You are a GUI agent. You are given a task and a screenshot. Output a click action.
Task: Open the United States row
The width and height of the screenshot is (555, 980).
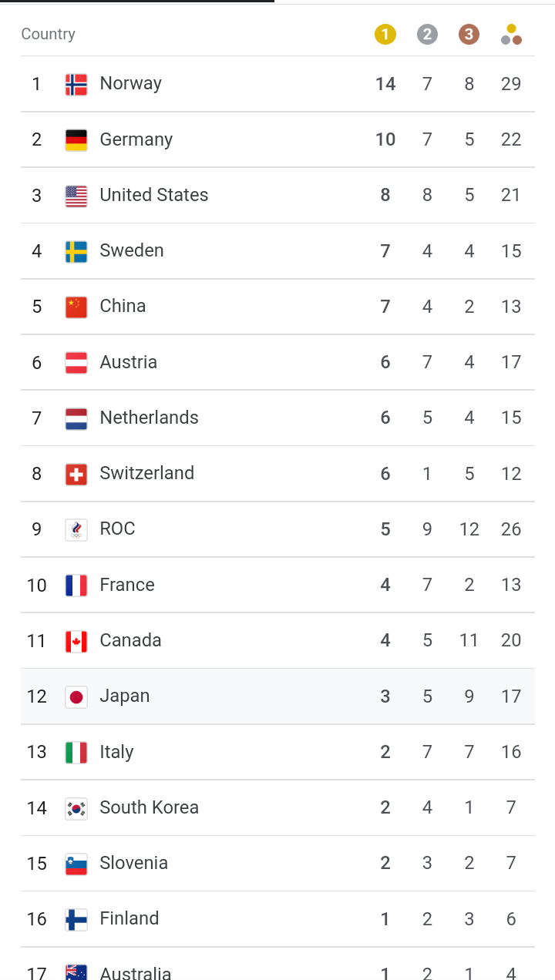coord(277,195)
